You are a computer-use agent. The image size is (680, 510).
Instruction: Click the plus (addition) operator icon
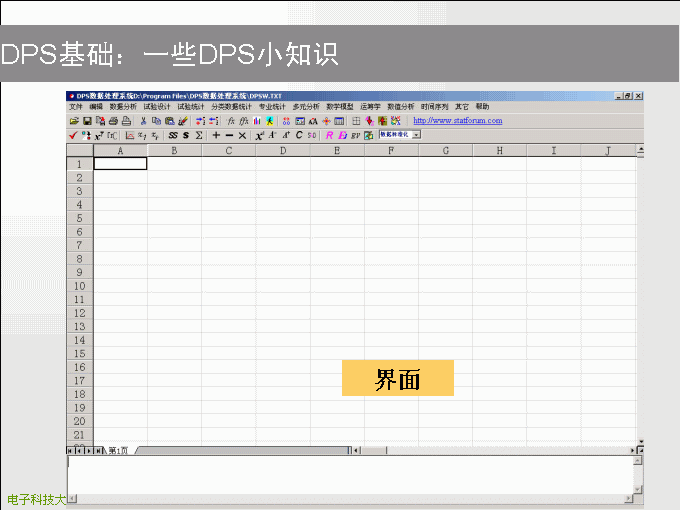[216, 135]
